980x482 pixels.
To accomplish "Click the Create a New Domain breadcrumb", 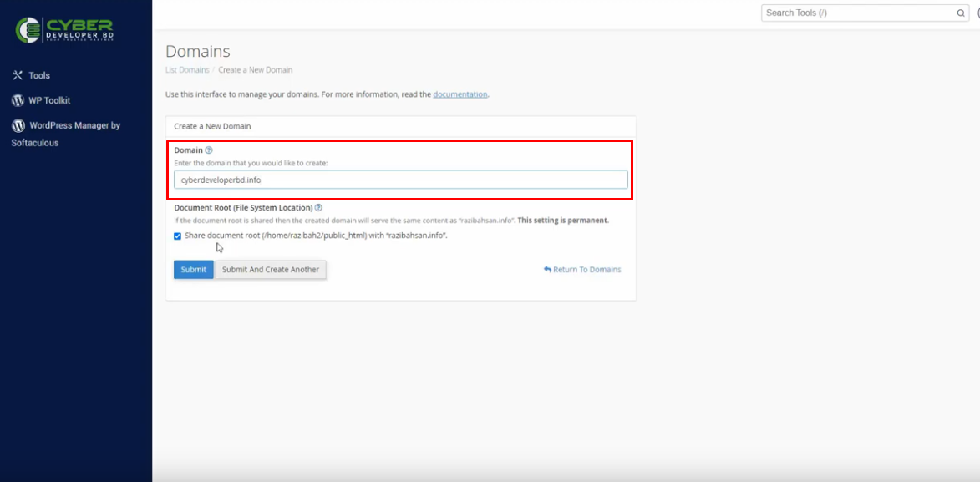I will tap(255, 70).
